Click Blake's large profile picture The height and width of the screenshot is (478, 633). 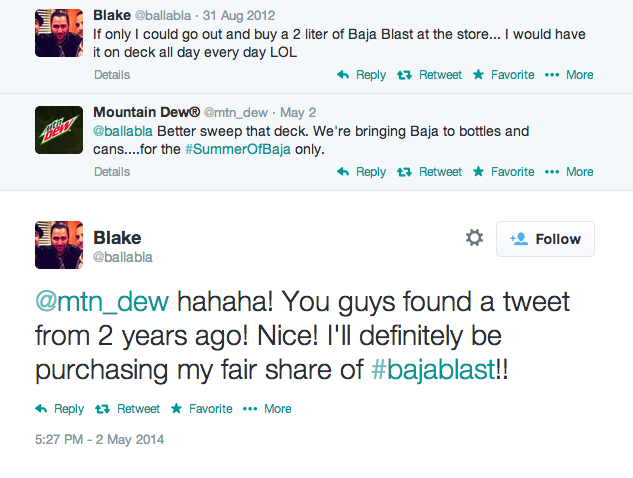coord(59,245)
